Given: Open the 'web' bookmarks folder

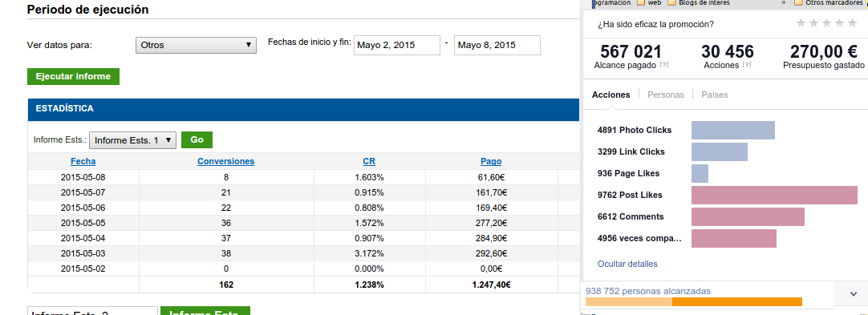Looking at the screenshot, I should click(649, 2).
